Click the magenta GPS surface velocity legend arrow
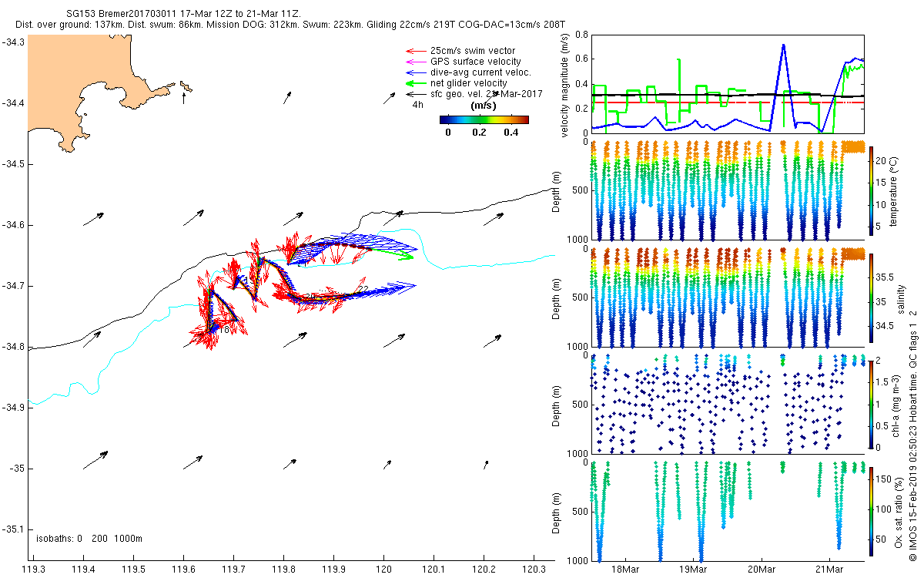Screen dimensions: 924x578 pyautogui.click(x=415, y=62)
